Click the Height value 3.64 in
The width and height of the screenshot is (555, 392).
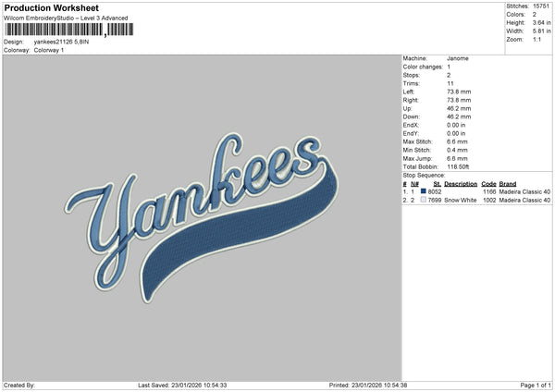click(541, 22)
